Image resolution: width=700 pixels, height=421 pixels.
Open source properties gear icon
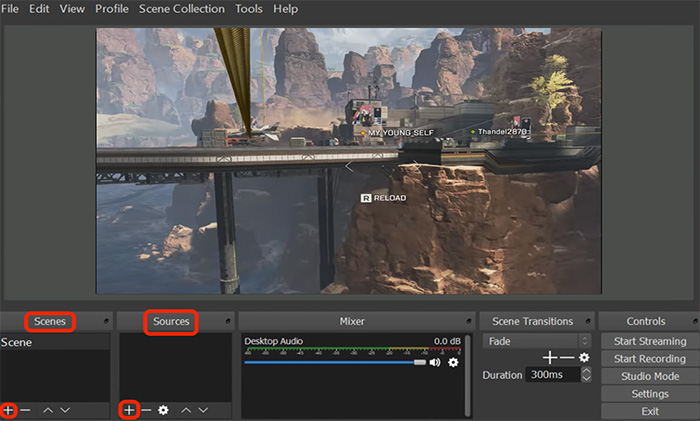coord(163,410)
